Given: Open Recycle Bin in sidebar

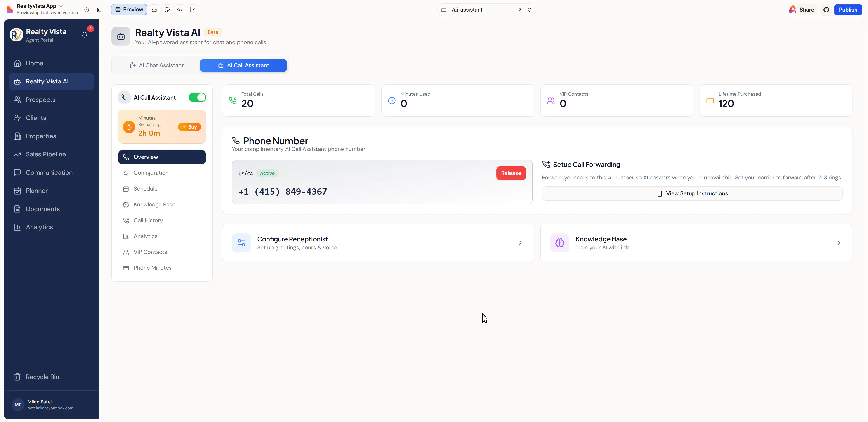Looking at the screenshot, I should (x=51, y=377).
